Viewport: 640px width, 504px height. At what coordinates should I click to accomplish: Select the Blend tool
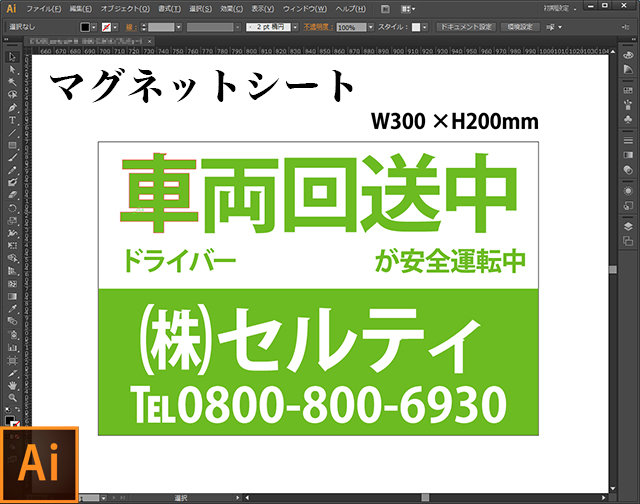[12, 322]
